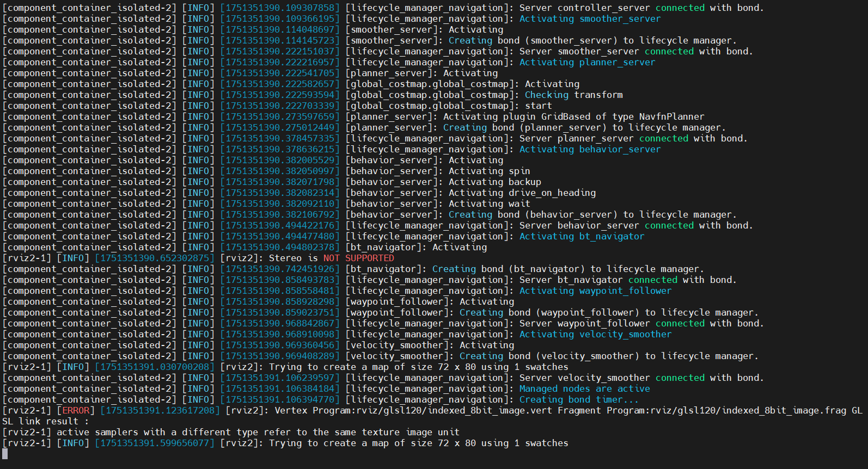This screenshot has height=469, width=868.
Task: Select the red 'NOT SUPPORTED' text
Action: [359, 258]
